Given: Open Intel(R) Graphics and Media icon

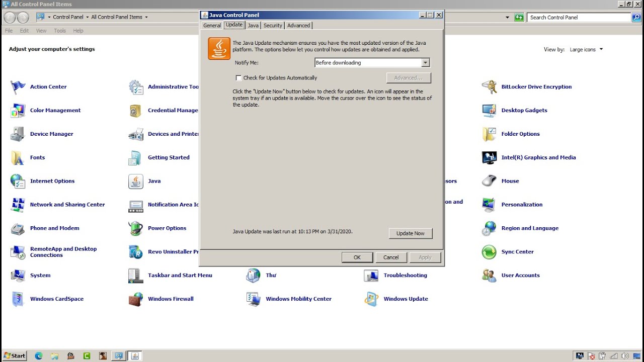Looking at the screenshot, I should coord(489,158).
